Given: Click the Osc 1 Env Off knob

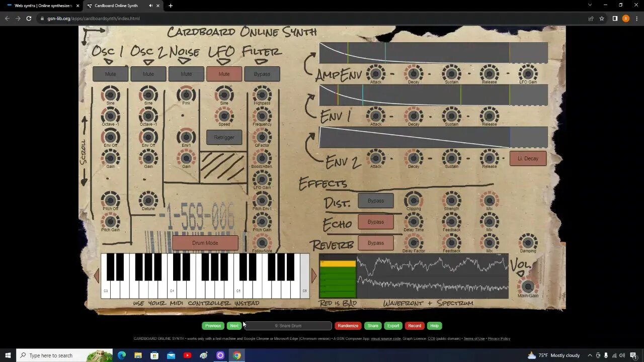Looking at the screenshot, I should pyautogui.click(x=110, y=137).
